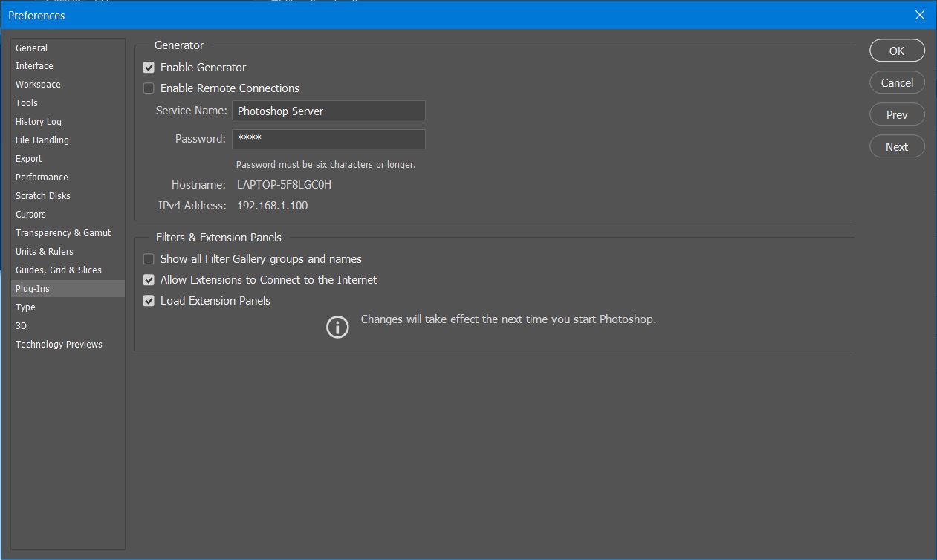Viewport: 937px width, 560px height.
Task: Click the info icon beside restart notice
Action: pos(337,327)
